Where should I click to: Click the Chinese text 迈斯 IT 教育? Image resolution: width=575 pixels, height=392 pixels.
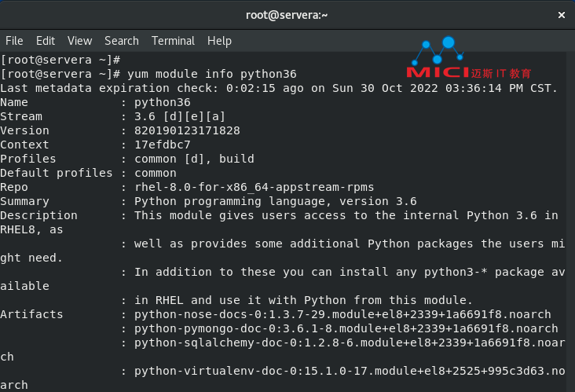click(501, 73)
